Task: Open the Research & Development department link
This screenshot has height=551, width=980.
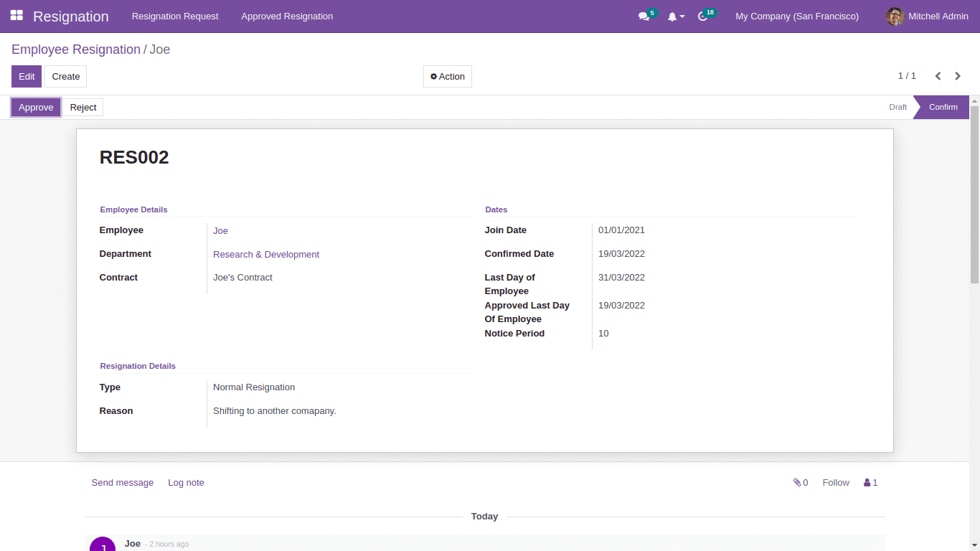Action: point(266,254)
